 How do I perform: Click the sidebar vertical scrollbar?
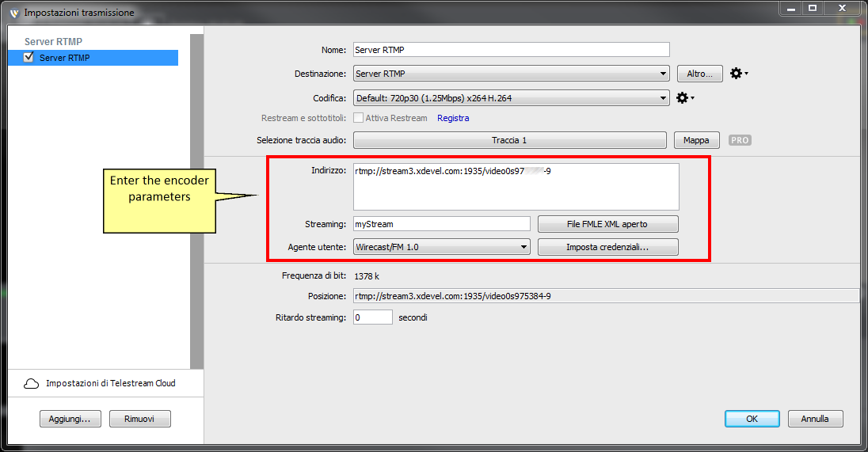point(196,201)
